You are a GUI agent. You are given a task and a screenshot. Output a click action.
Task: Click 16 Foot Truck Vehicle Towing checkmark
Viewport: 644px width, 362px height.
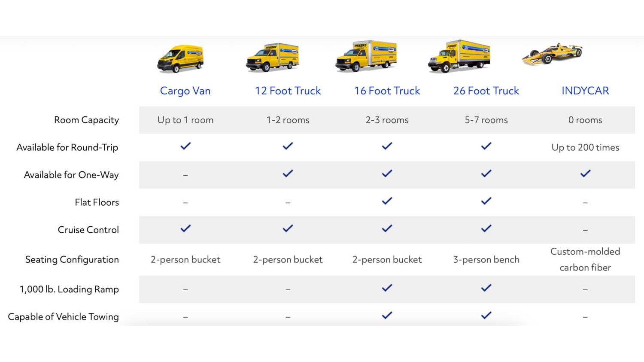(x=387, y=315)
